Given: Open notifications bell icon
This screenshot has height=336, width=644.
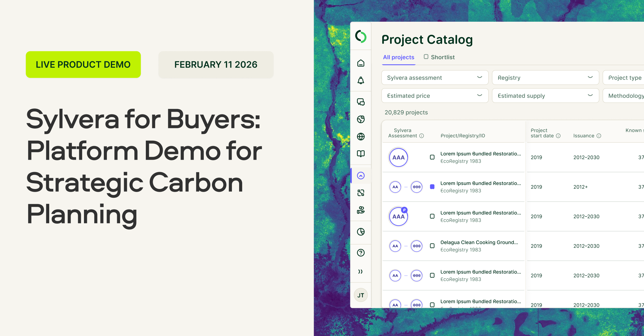Looking at the screenshot, I should (x=360, y=81).
